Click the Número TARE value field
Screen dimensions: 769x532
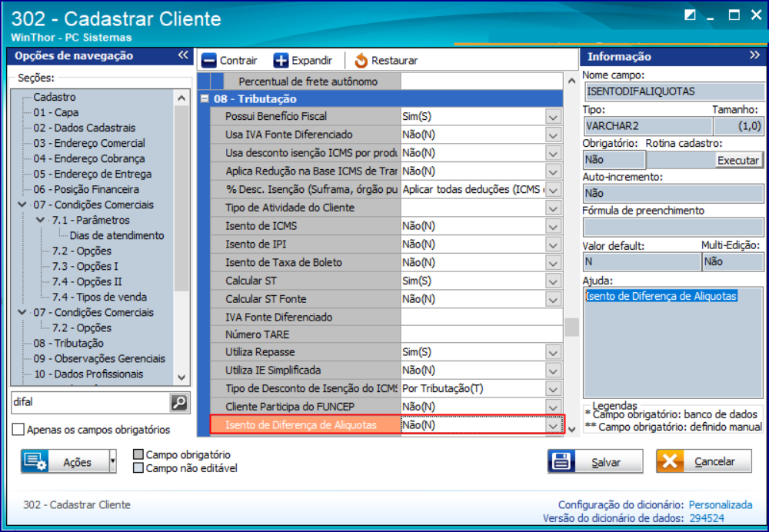pyautogui.click(x=481, y=335)
